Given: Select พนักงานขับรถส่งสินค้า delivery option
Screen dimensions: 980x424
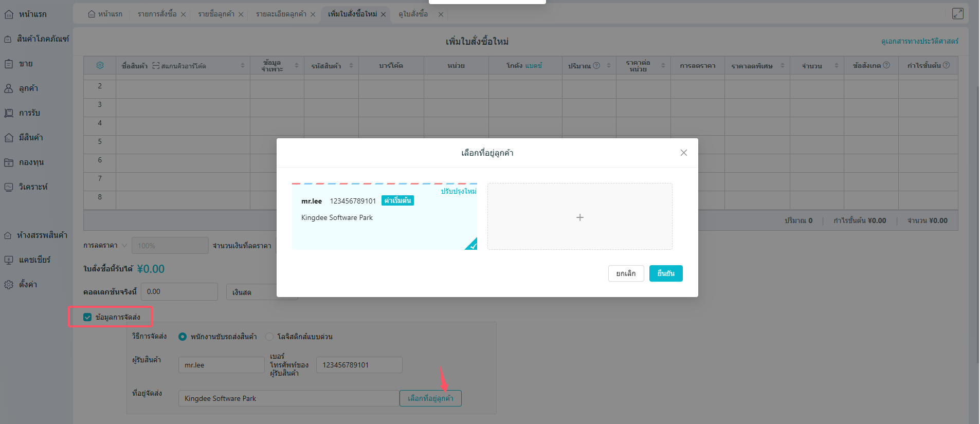Looking at the screenshot, I should coord(183,337).
